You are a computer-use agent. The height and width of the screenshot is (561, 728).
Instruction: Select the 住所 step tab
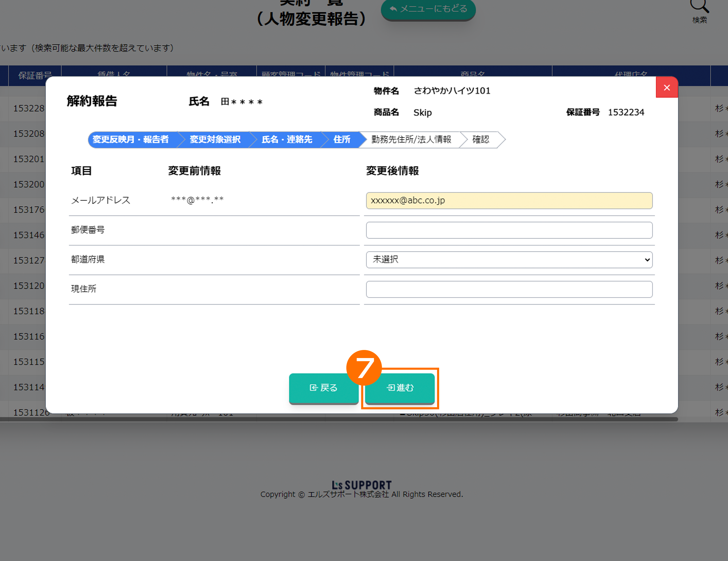pos(342,139)
